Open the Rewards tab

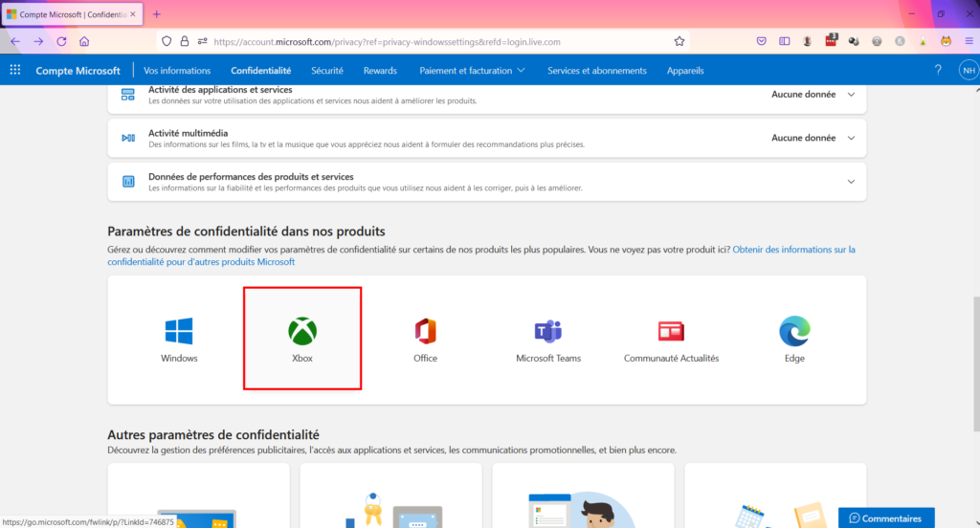coord(380,71)
